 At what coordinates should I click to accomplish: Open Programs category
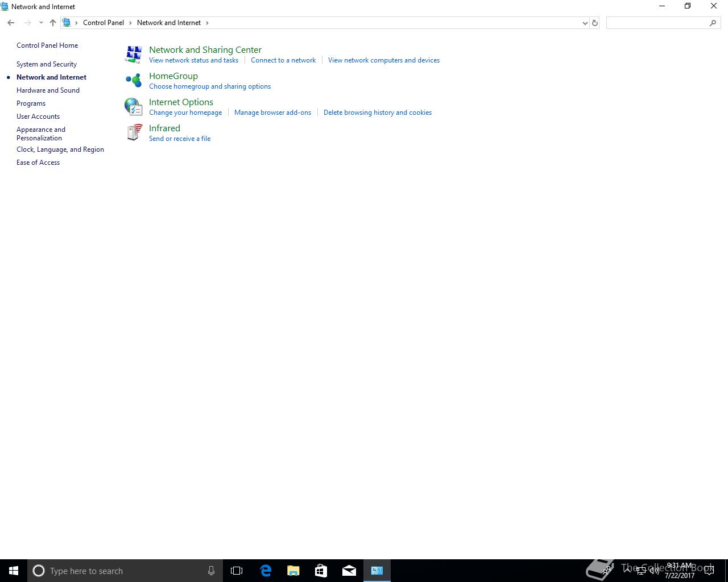[31, 103]
